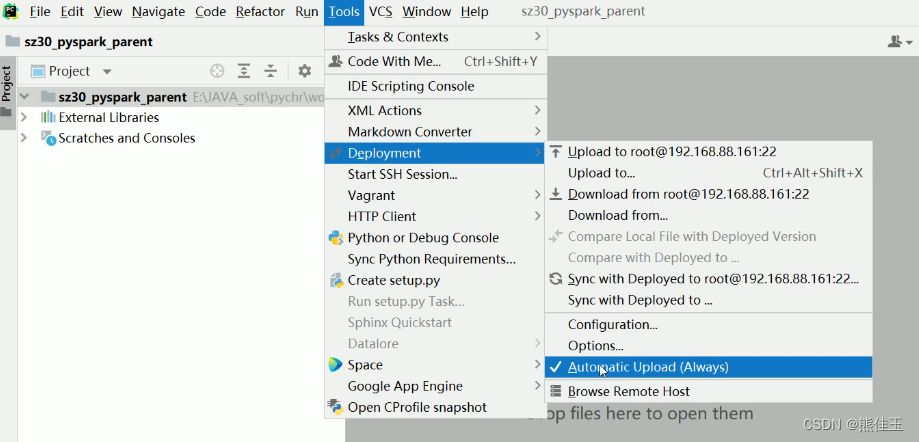Image resolution: width=919 pixels, height=442 pixels.
Task: Select sz30_pyspark_parent project root tree row
Action: point(171,97)
